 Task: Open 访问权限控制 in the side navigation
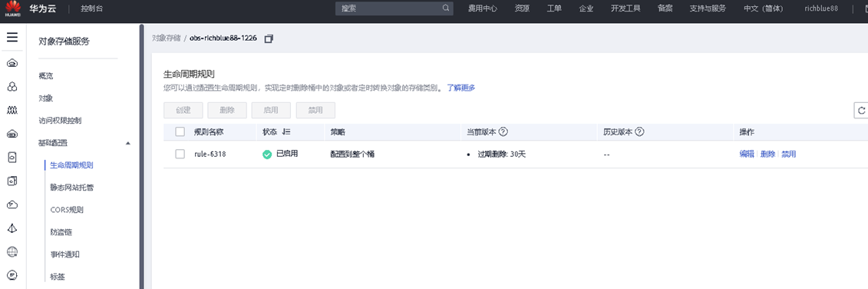pyautogui.click(x=60, y=121)
